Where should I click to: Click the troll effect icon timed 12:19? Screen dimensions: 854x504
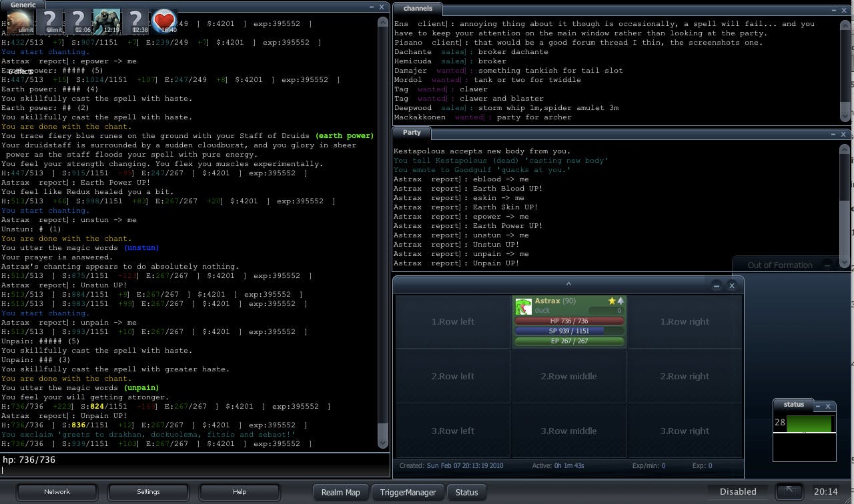[107, 21]
